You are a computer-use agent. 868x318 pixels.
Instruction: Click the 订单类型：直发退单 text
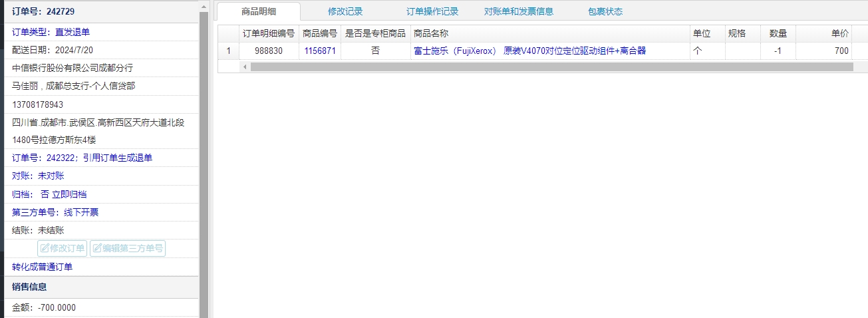[51, 32]
